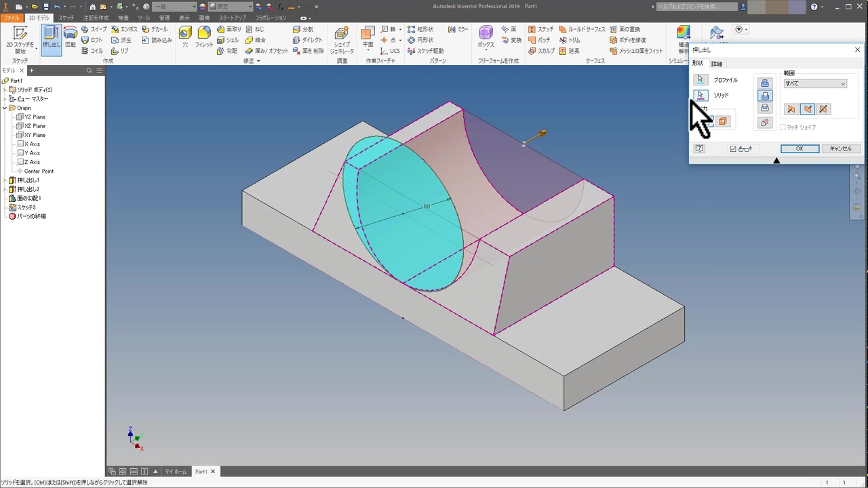Screen dimensions: 868x488
Task: Click the プロファイル selection arrow button
Action: pos(701,80)
